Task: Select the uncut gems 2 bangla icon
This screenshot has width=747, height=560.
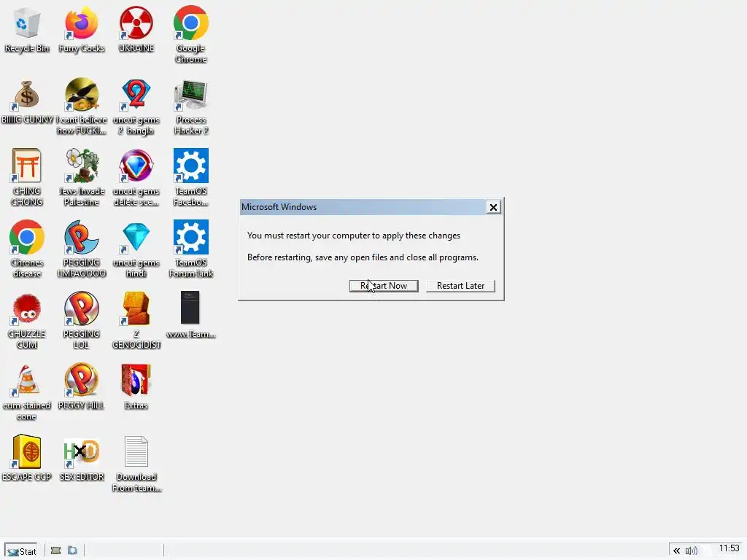Action: (x=136, y=94)
